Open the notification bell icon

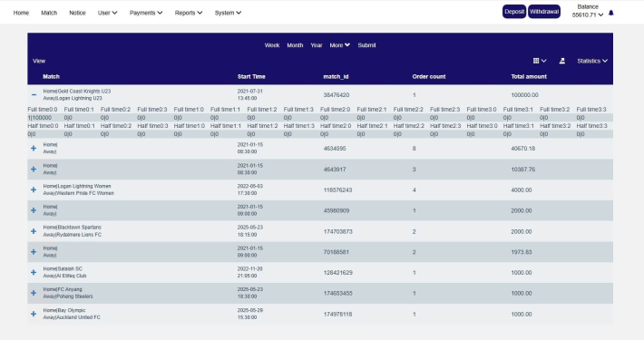click(610, 13)
